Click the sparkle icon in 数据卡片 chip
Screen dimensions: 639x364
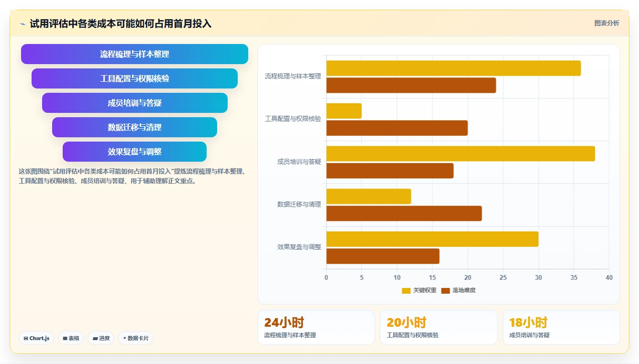124,338
